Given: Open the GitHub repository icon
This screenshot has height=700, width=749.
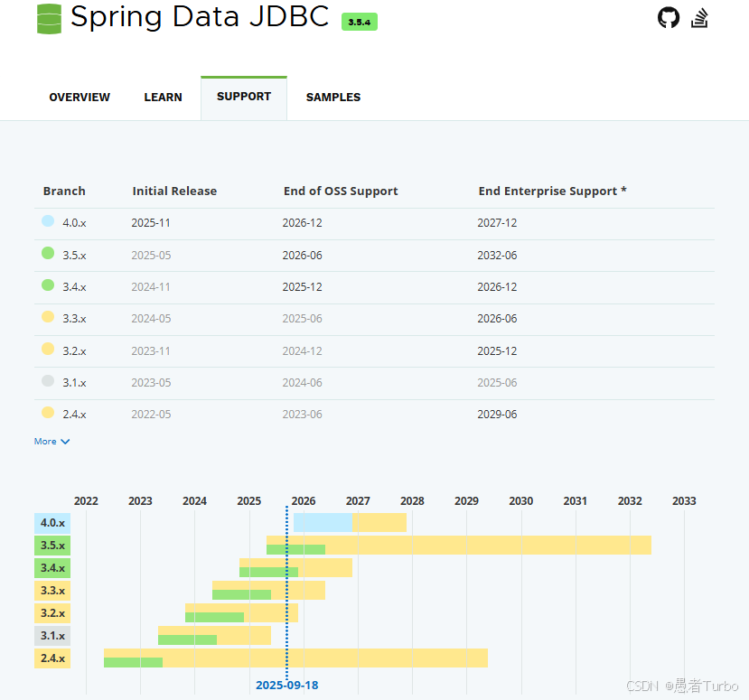Looking at the screenshot, I should pyautogui.click(x=668, y=16).
